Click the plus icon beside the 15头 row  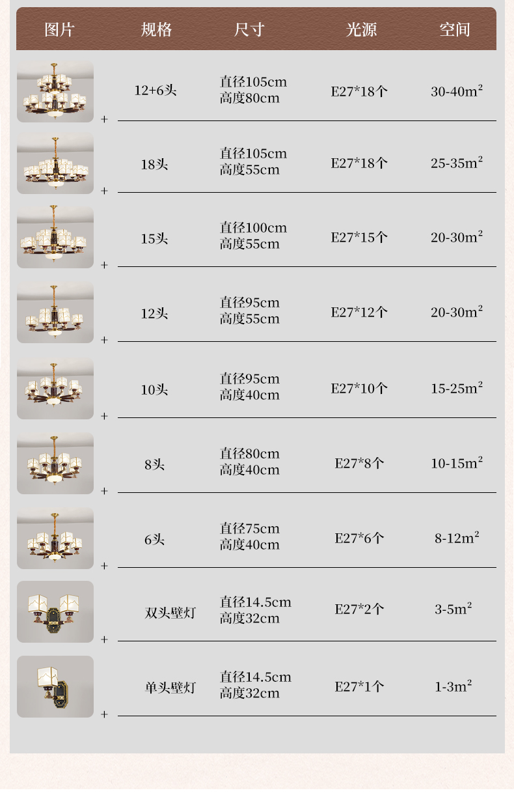pos(104,266)
